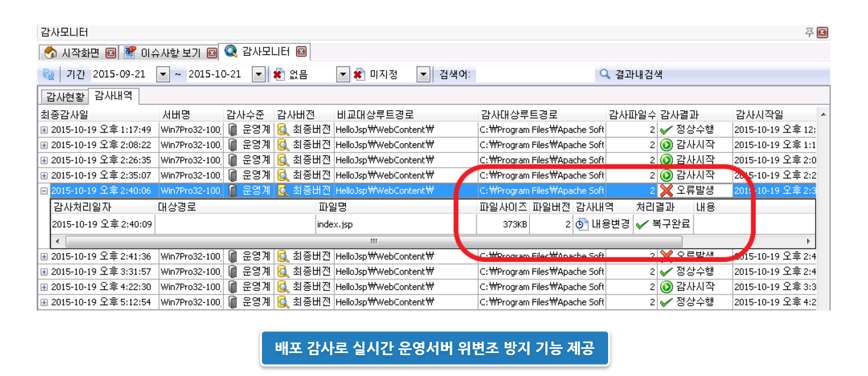Click the 내용변경 clock document icon
The image size is (868, 376).
pos(581,225)
